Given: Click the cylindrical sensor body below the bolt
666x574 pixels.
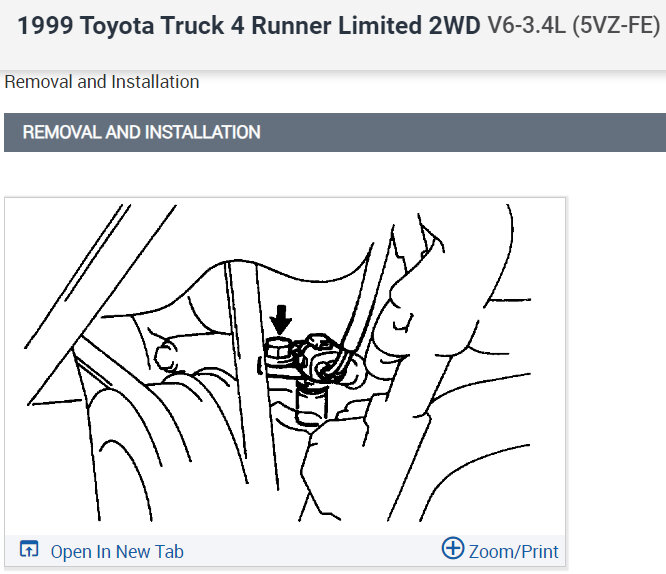Looking at the screenshot, I should click(x=312, y=402).
